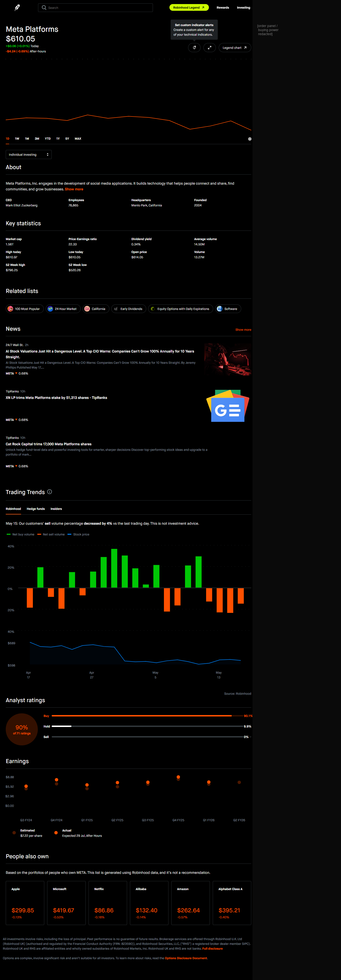The height and width of the screenshot is (980, 341).
Task: Switch to the Robinhood trends tab
Action: pyautogui.click(x=13, y=509)
